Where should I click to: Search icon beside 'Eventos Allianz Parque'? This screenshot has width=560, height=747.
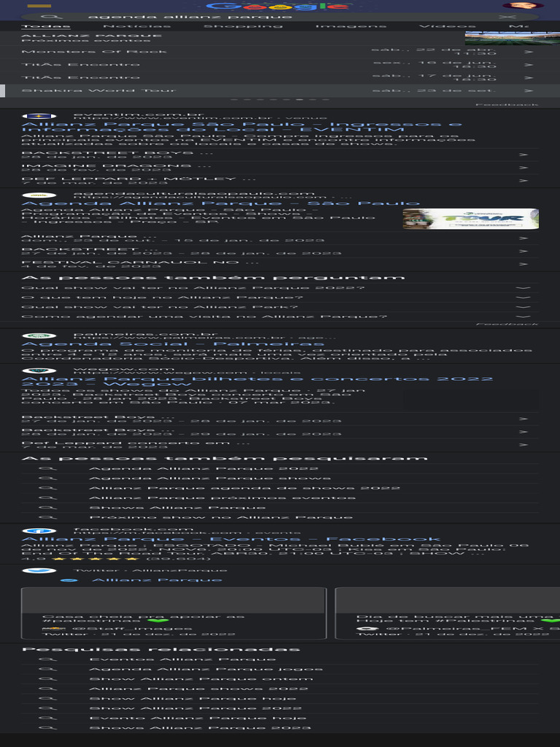coord(47,659)
